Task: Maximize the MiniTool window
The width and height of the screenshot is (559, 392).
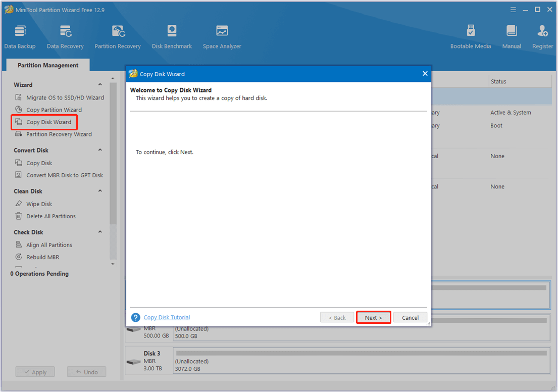Action: pos(537,10)
